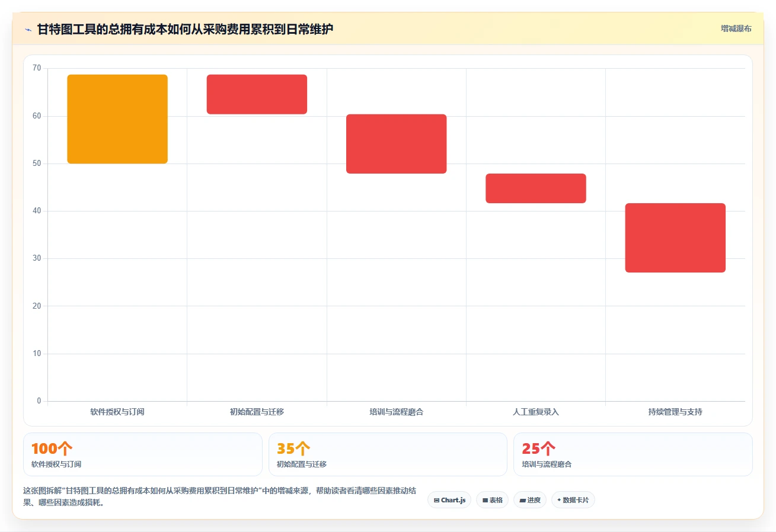Viewport: 776px width, 532px height.
Task: Click the 表格 tag chip
Action: tap(492, 500)
